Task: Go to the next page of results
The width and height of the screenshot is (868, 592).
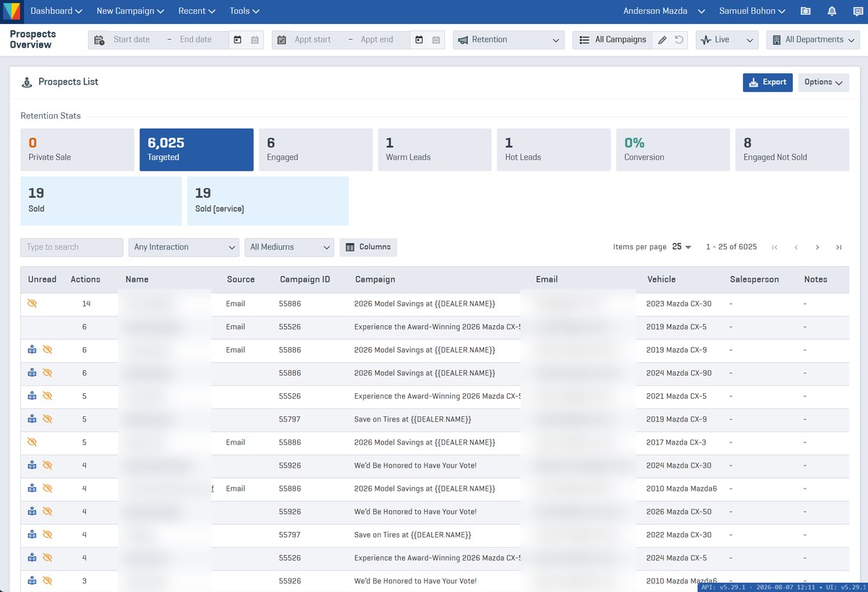Action: (x=817, y=247)
